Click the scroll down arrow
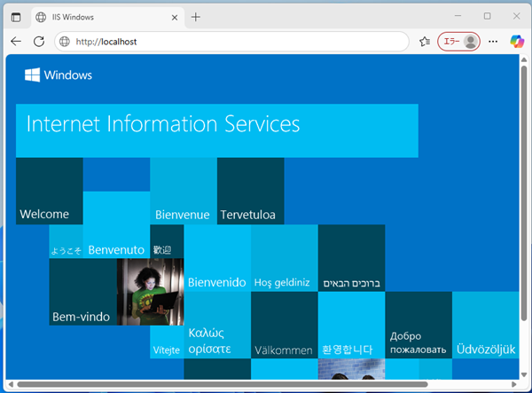This screenshot has height=393, width=532. pyautogui.click(x=524, y=374)
